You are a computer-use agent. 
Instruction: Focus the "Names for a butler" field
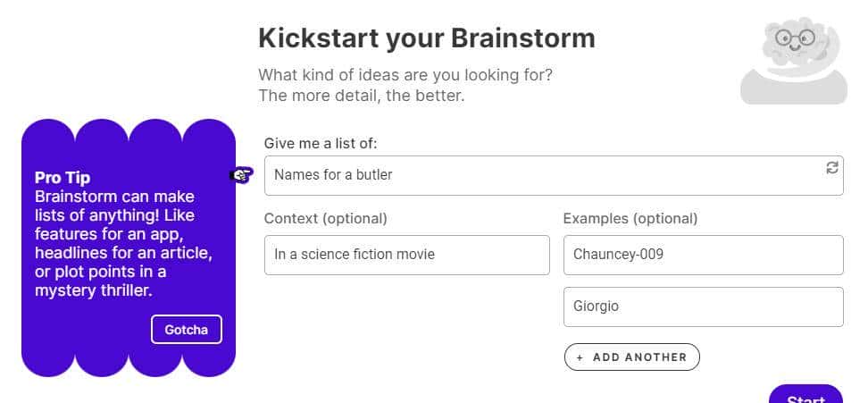[x=545, y=175]
